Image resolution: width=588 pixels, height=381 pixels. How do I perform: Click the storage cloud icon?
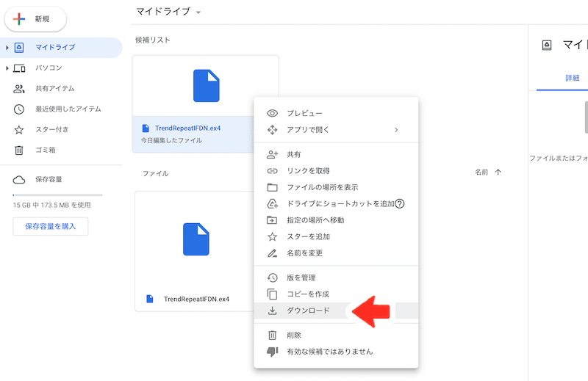[x=19, y=180]
